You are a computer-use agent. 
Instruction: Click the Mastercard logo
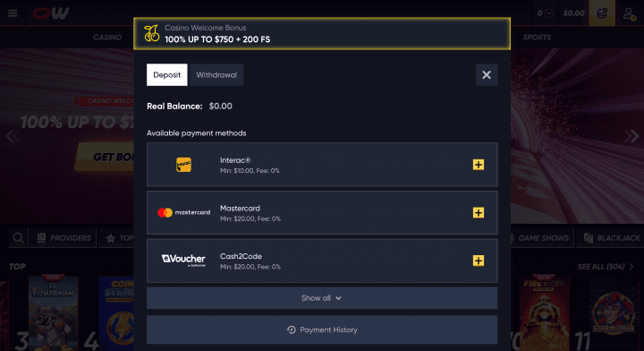pyautogui.click(x=183, y=212)
